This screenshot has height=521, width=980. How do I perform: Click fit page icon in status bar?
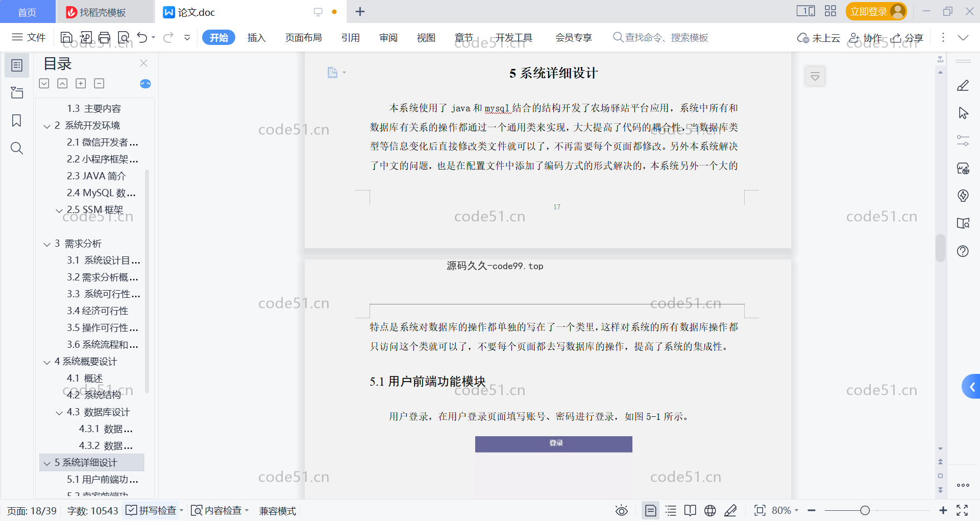pos(760,510)
